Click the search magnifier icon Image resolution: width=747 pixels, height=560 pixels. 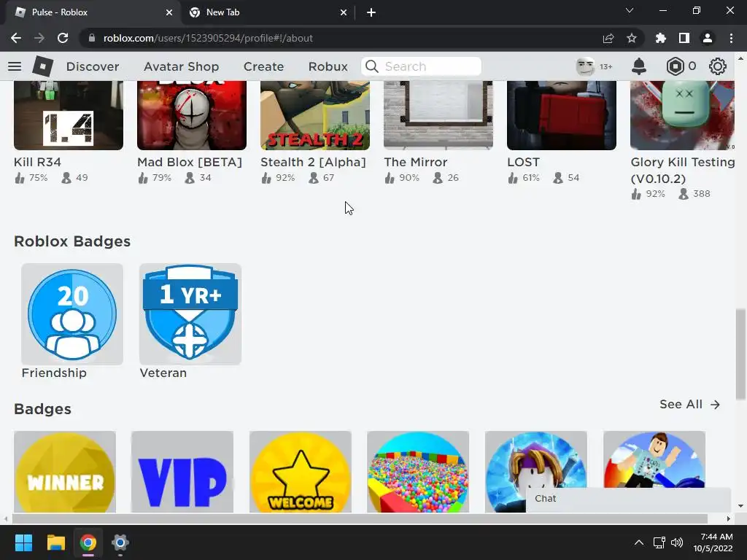point(372,66)
